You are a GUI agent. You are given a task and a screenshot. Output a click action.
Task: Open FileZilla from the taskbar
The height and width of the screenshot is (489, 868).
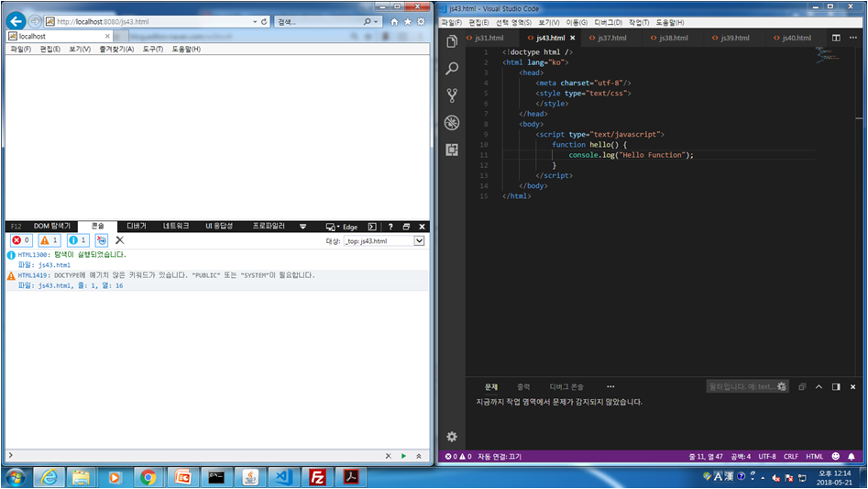pos(317,477)
